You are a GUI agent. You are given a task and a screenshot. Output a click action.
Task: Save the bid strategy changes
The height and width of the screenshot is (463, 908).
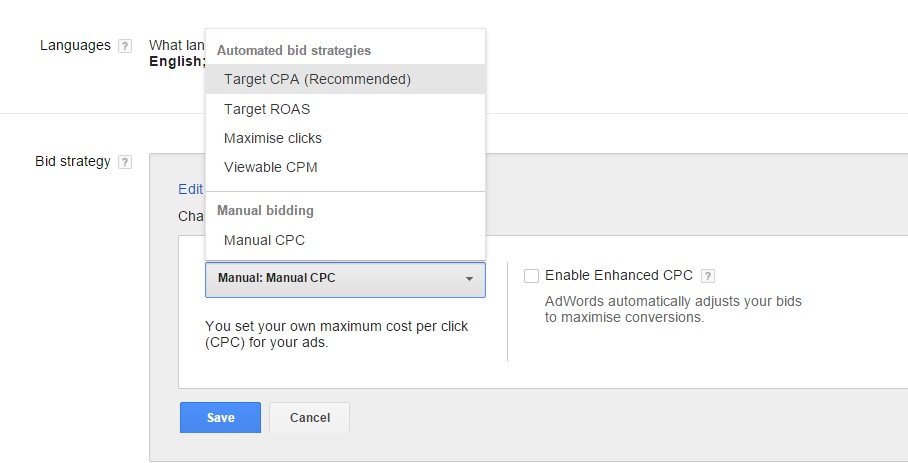220,418
